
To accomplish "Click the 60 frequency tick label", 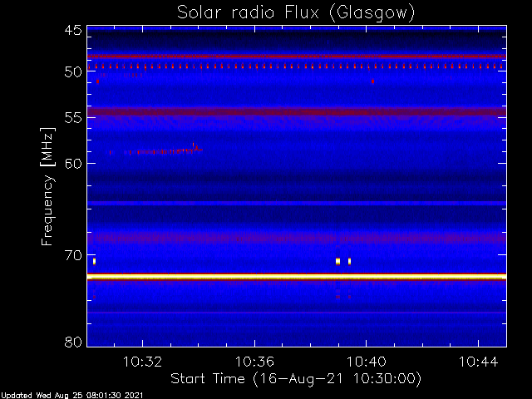I will pyautogui.click(x=73, y=164).
